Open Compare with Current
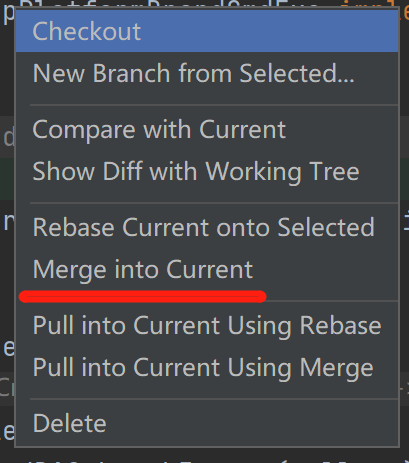 click(207, 129)
